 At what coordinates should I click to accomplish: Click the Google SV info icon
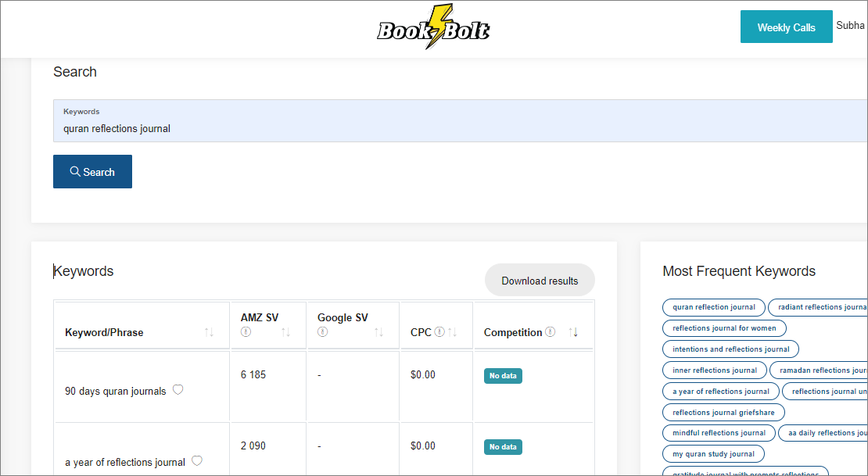(321, 332)
